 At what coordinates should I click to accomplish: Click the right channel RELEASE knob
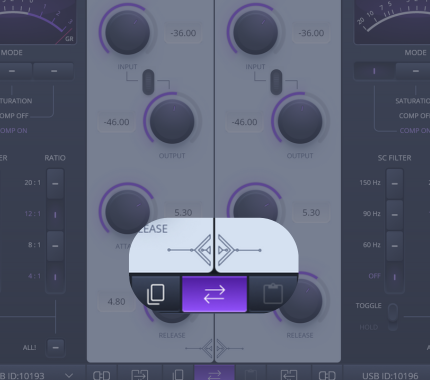pyautogui.click(x=302, y=300)
